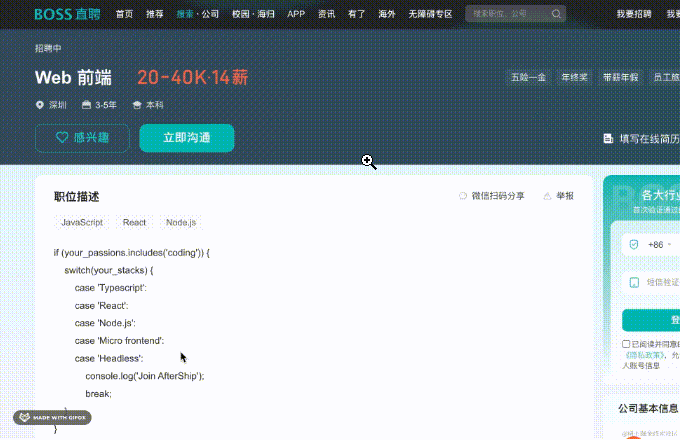This screenshot has width=680, height=440.
Task: Click the BOSS直聘 logo
Action: pos(67,14)
